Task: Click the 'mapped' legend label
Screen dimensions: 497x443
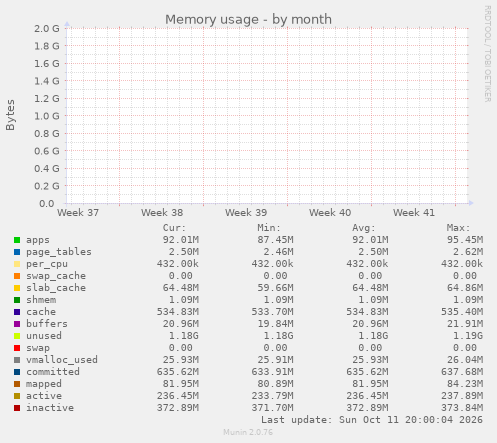Action: point(44,384)
